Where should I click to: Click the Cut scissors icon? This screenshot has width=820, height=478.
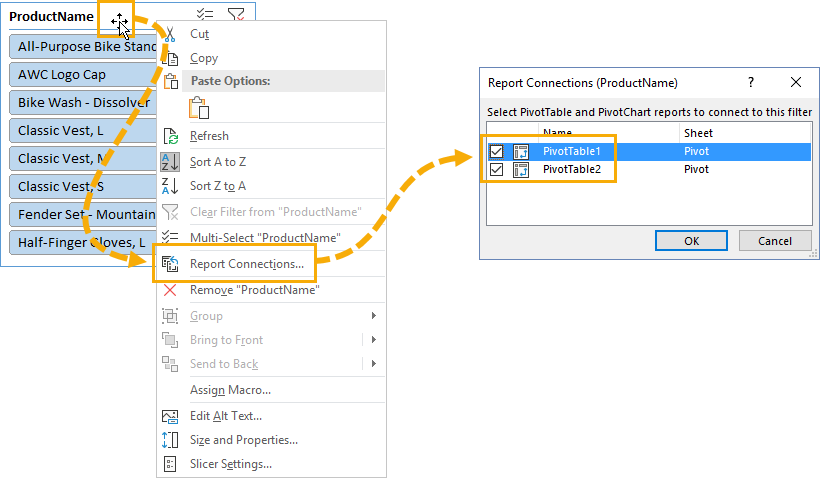click(x=170, y=35)
